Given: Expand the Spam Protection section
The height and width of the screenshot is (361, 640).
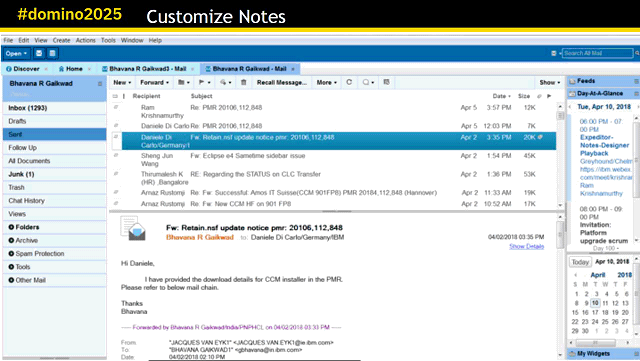Looking at the screenshot, I should [x=11, y=254].
